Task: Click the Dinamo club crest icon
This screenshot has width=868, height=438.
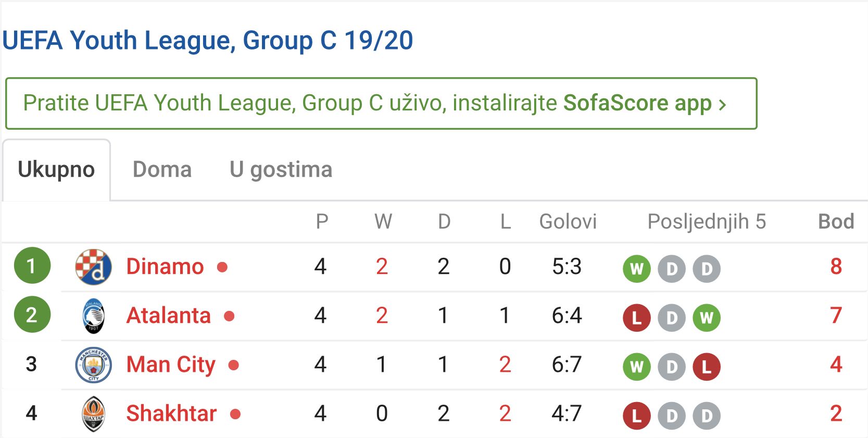Action: (94, 267)
